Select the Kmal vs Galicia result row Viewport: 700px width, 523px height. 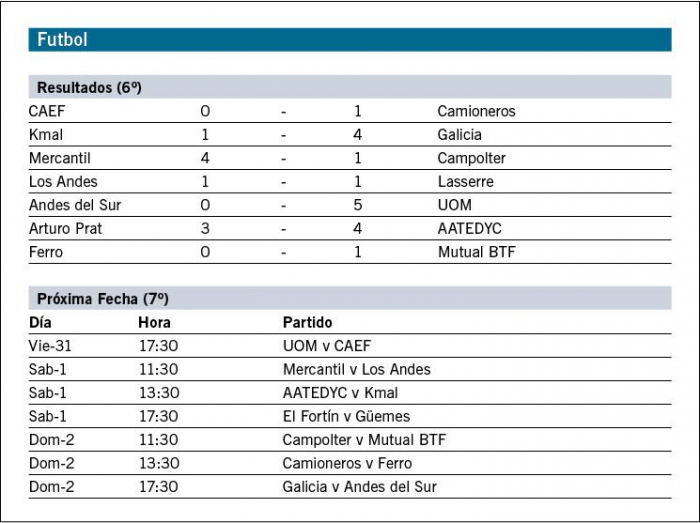click(350, 134)
